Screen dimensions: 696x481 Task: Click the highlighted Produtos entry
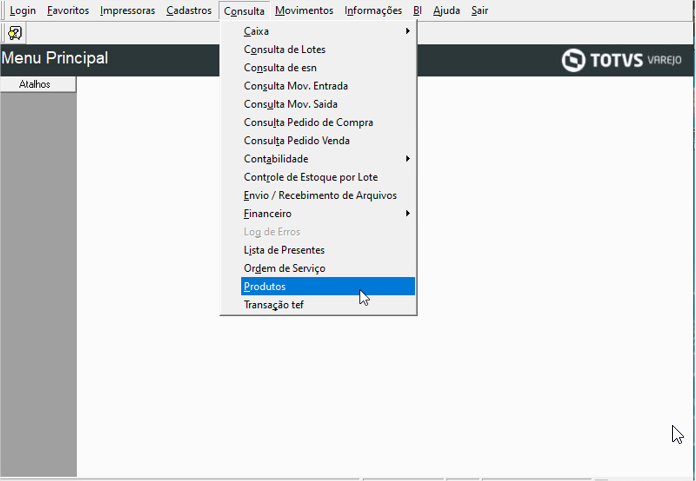328,286
